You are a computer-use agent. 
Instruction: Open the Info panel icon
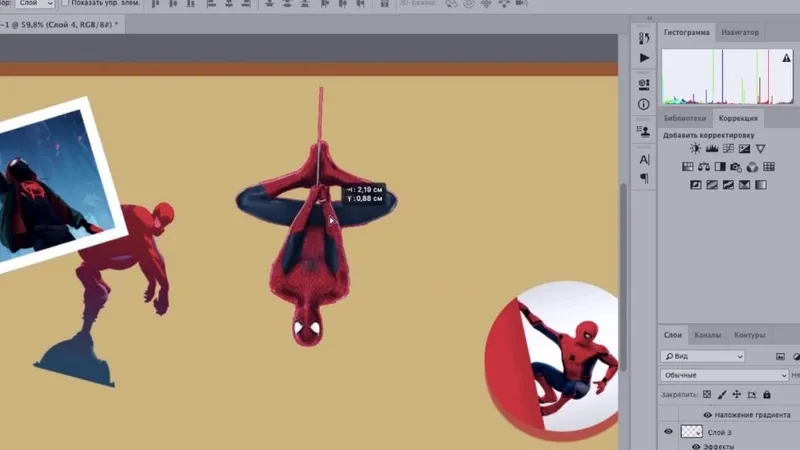click(644, 105)
